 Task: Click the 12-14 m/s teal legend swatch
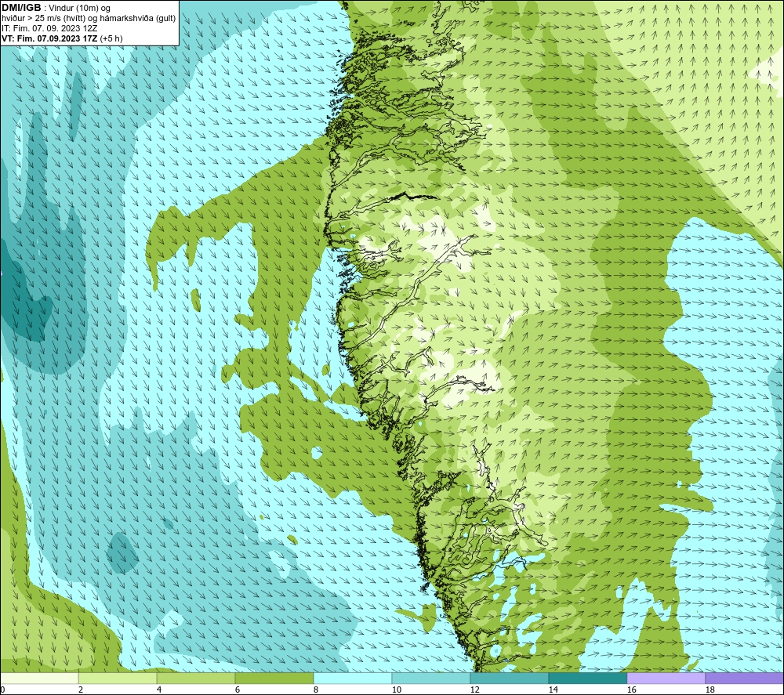click(509, 678)
